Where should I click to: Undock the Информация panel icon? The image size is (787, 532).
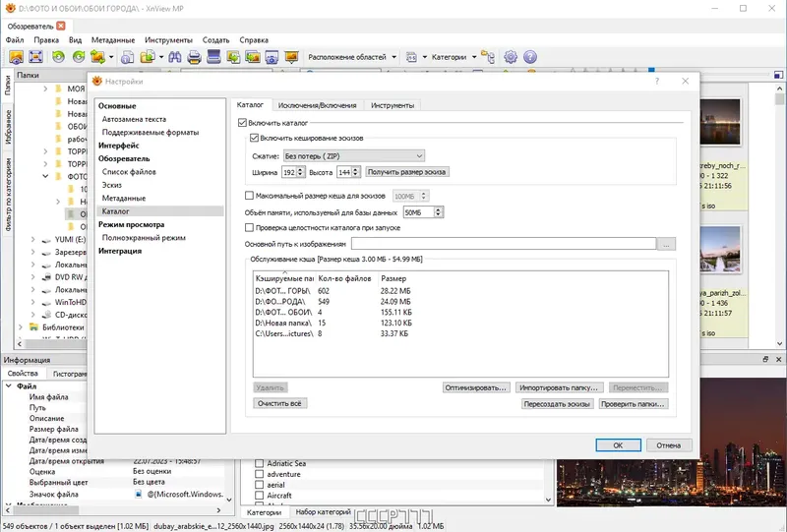[x=765, y=359]
